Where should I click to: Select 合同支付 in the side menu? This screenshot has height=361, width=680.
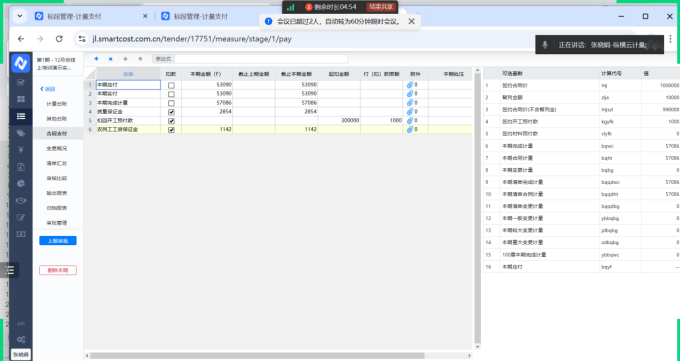tap(57, 134)
